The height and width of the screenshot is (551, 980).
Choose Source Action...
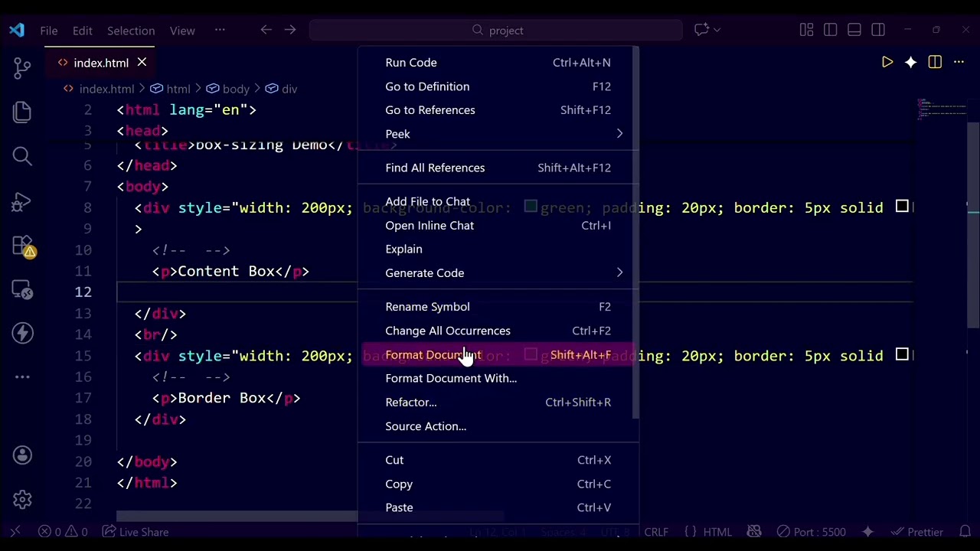point(498,426)
